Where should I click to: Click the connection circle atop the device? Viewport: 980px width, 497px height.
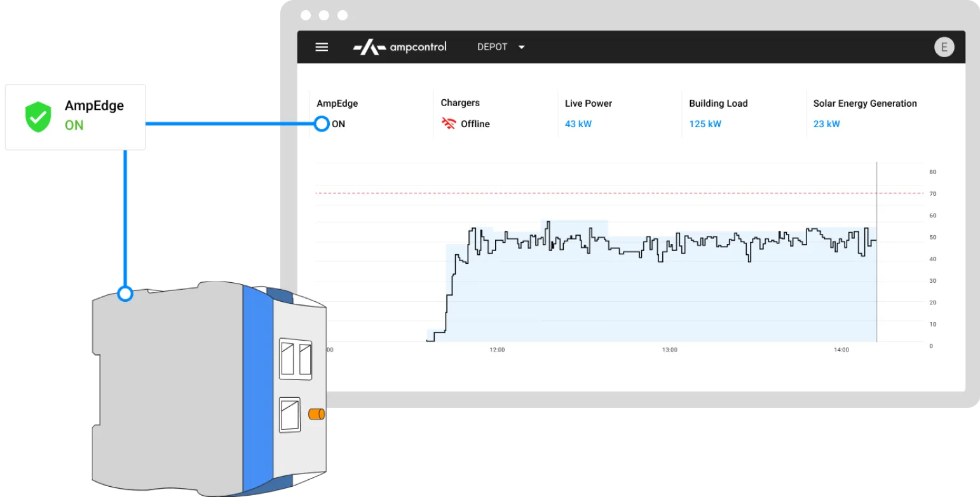point(125,294)
